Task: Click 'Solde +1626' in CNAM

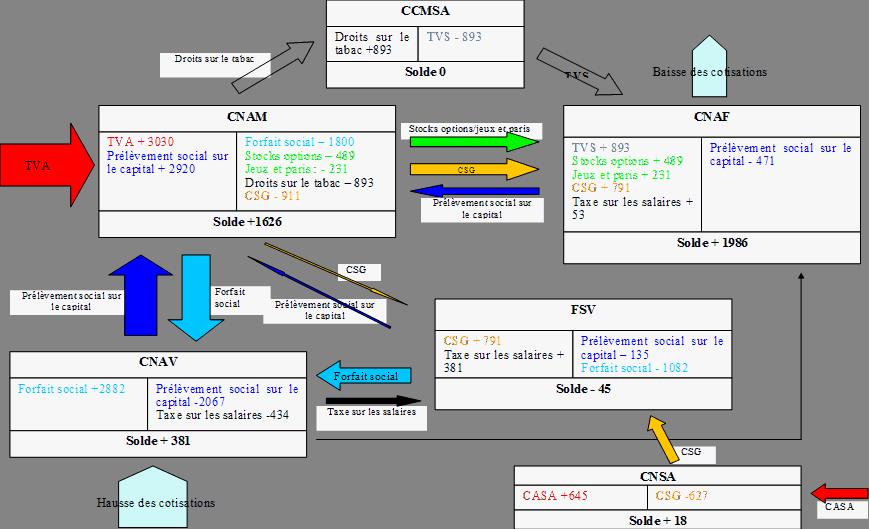Action: 247,222
